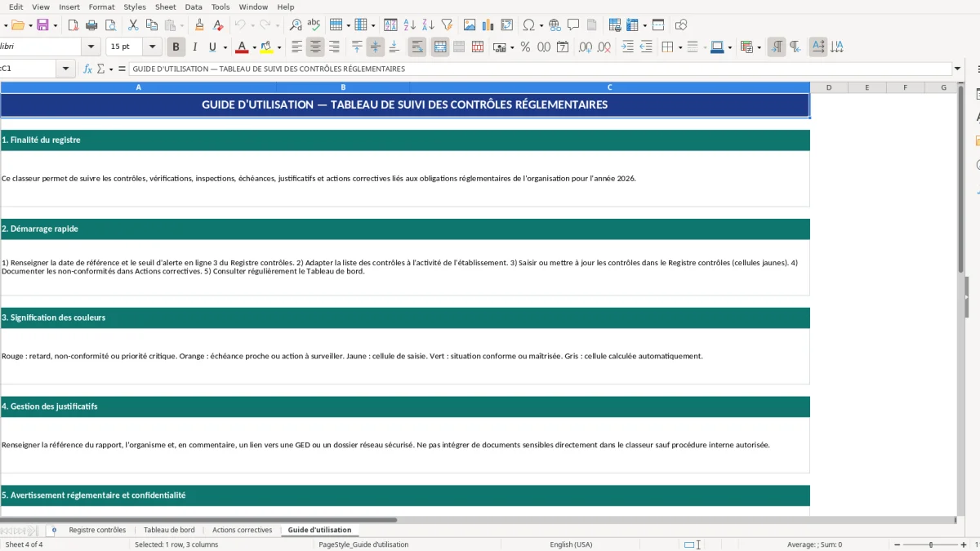Click Sort Ascending icon
This screenshot has height=551, width=980.
point(410,25)
